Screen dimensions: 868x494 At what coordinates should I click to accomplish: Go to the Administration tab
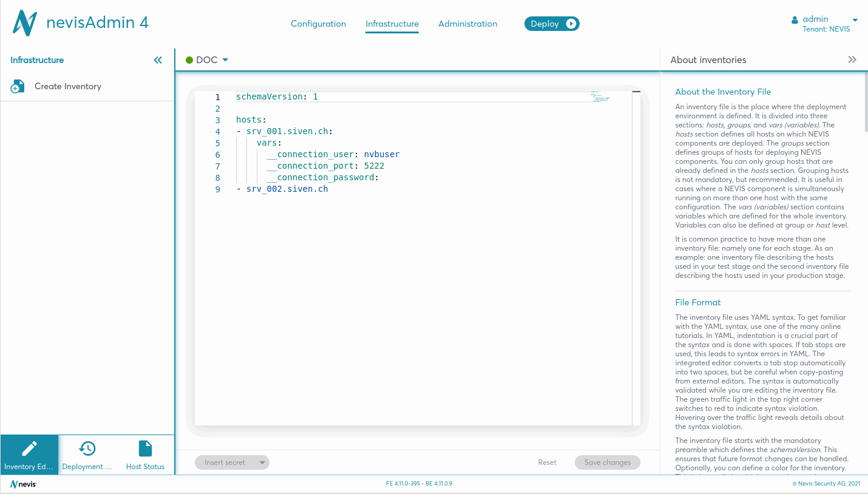[467, 24]
